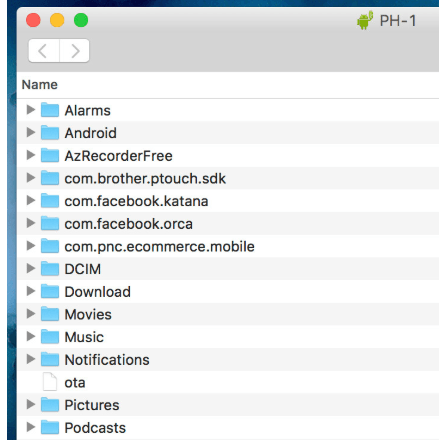The image size is (439, 440).
Task: Expand com.facebook.orca disclosure triangle
Action: coord(31,223)
